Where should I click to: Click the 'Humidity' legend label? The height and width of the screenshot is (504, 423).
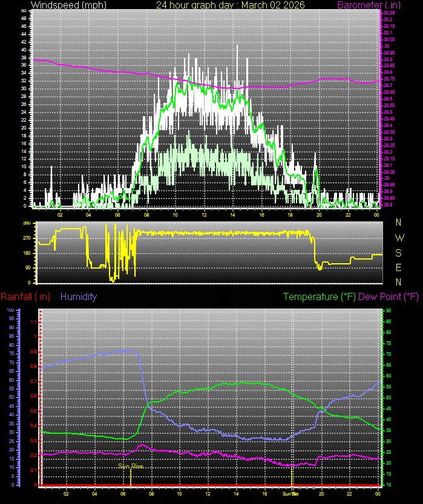click(79, 296)
